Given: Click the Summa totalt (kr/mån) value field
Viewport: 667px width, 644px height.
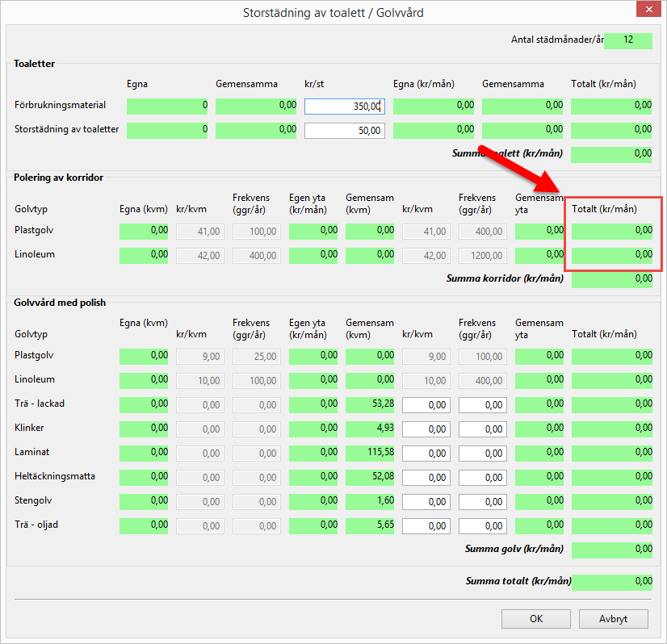Looking at the screenshot, I should 611,582.
